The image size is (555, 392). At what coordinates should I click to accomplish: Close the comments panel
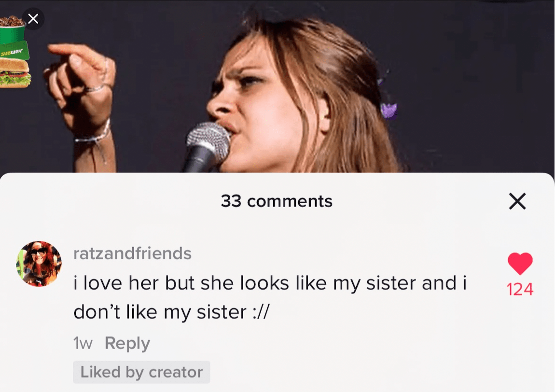pyautogui.click(x=517, y=201)
